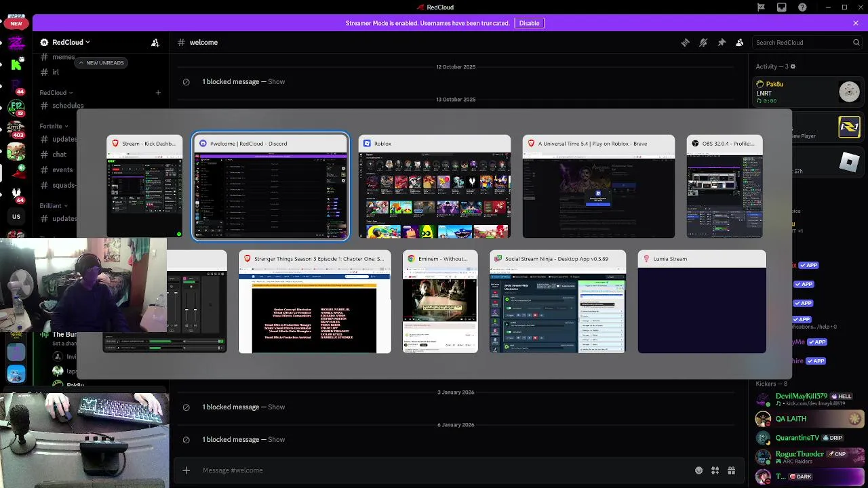868x488 pixels.
Task: Open the F12 server icon
Action: (16, 107)
